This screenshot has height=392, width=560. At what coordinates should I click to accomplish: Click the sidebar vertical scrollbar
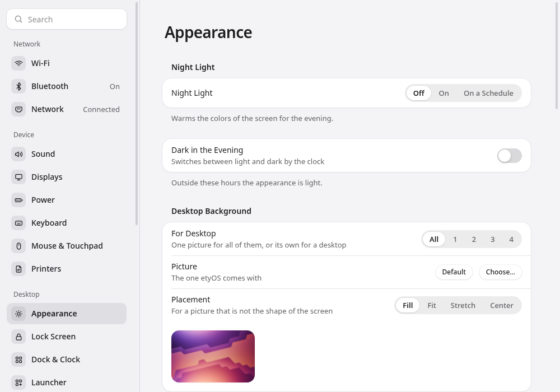click(x=137, y=114)
